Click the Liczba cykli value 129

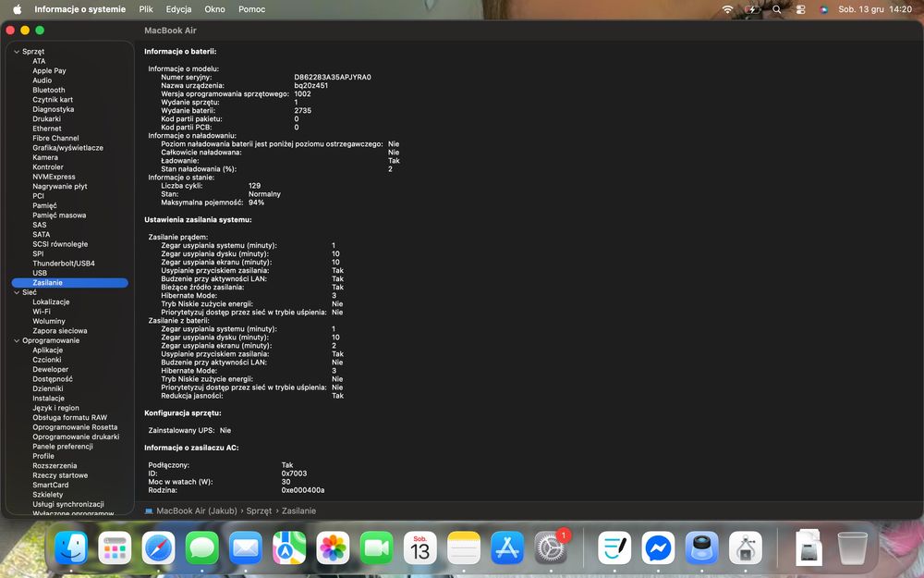pyautogui.click(x=255, y=186)
